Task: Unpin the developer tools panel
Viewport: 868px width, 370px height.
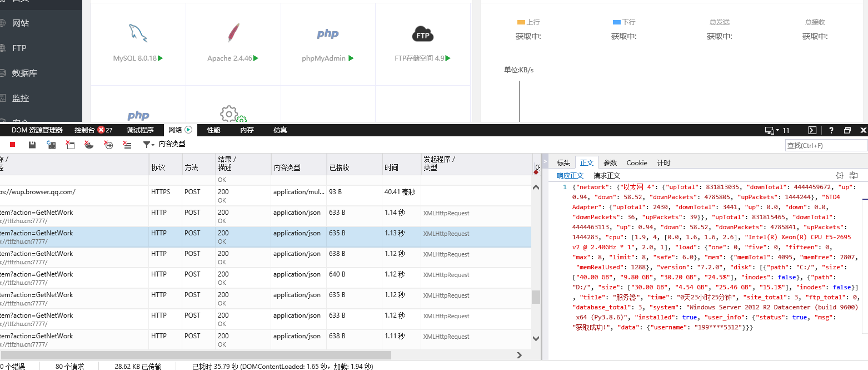Action: tap(847, 130)
